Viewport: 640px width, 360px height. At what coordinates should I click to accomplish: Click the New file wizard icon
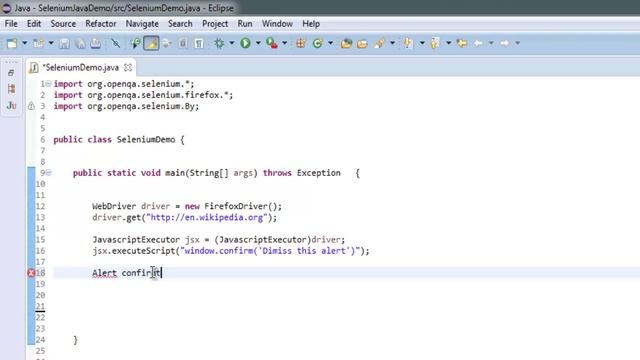(12, 43)
